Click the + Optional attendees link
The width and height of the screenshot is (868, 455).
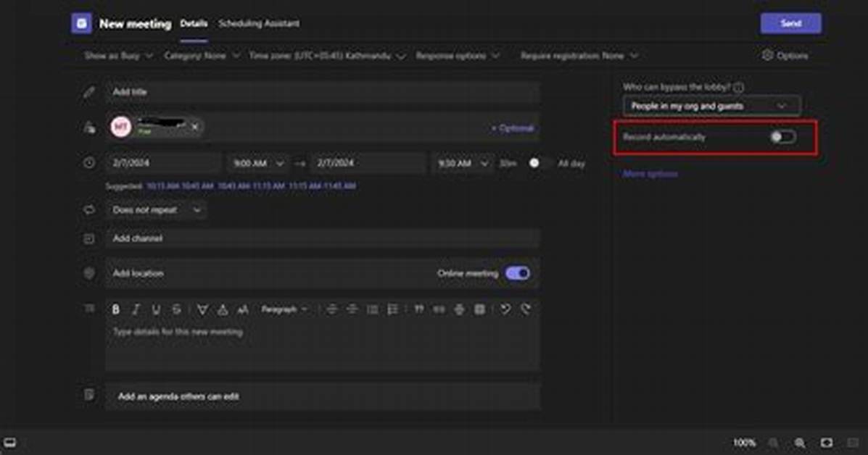[513, 128]
